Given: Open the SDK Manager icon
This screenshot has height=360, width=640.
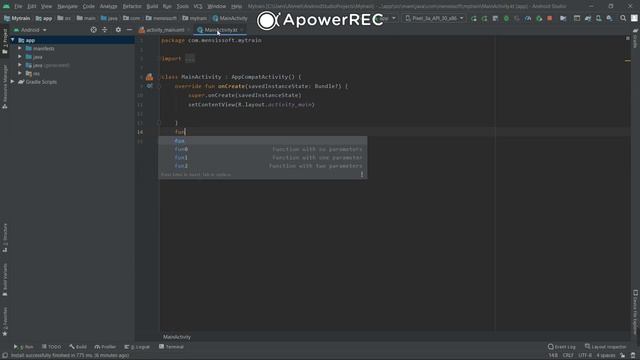Looking at the screenshot, I should pos(609,18).
